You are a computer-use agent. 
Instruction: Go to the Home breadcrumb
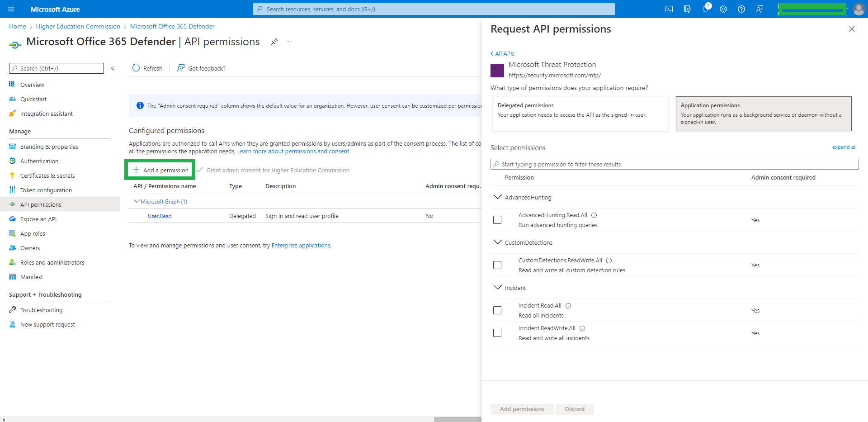[x=18, y=26]
